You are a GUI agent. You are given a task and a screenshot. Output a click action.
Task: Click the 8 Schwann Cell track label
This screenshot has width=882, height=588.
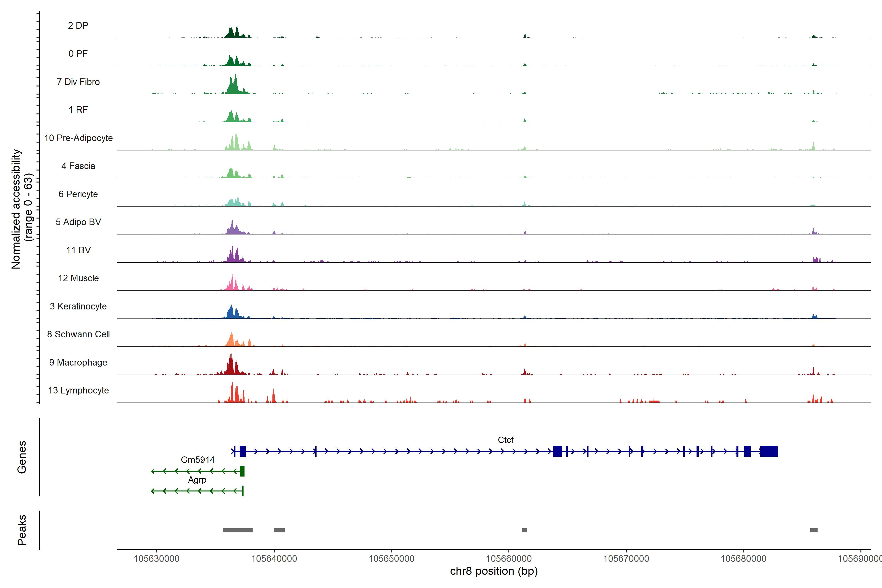pos(78,334)
